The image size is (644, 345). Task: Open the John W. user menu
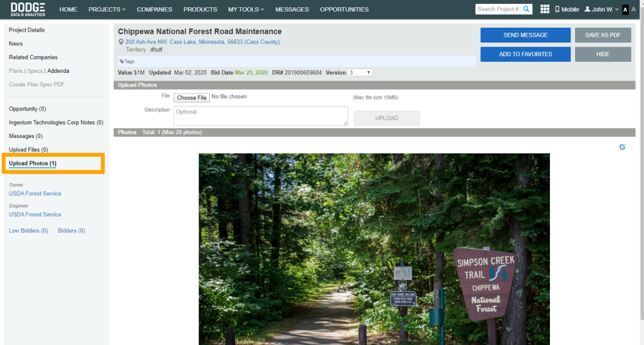[601, 9]
